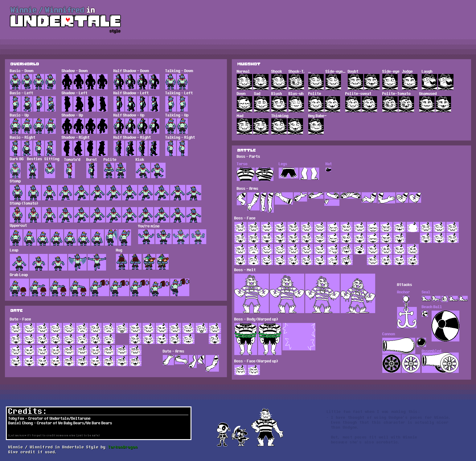This screenshot has width=476, height=461.
Task: Select the unassembled Cannon barrel sprite
Action: pyautogui.click(x=399, y=345)
